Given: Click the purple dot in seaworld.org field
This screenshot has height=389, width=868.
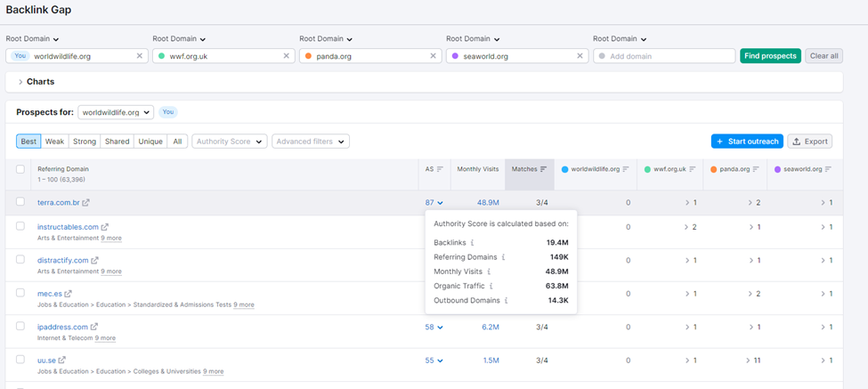Looking at the screenshot, I should coord(456,56).
